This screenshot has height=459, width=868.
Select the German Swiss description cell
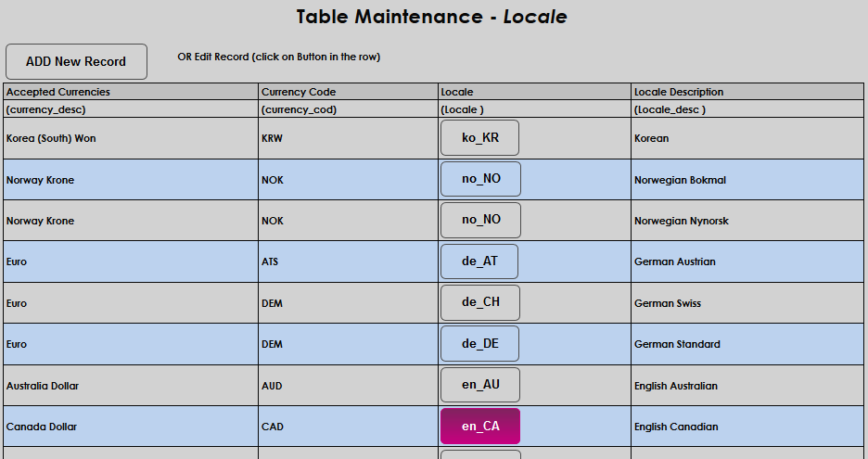click(668, 303)
